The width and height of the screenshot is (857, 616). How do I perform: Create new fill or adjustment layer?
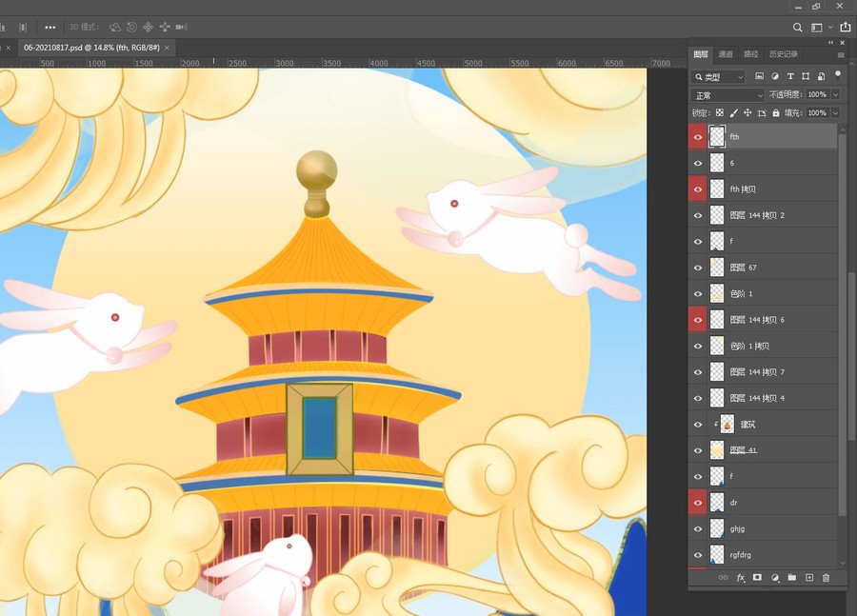pos(774,577)
